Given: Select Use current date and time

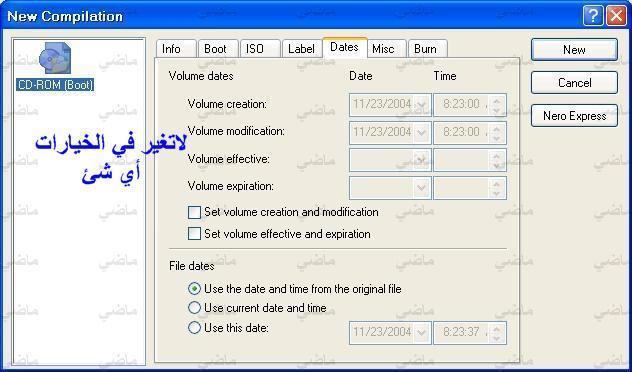Looking at the screenshot, I should (194, 308).
